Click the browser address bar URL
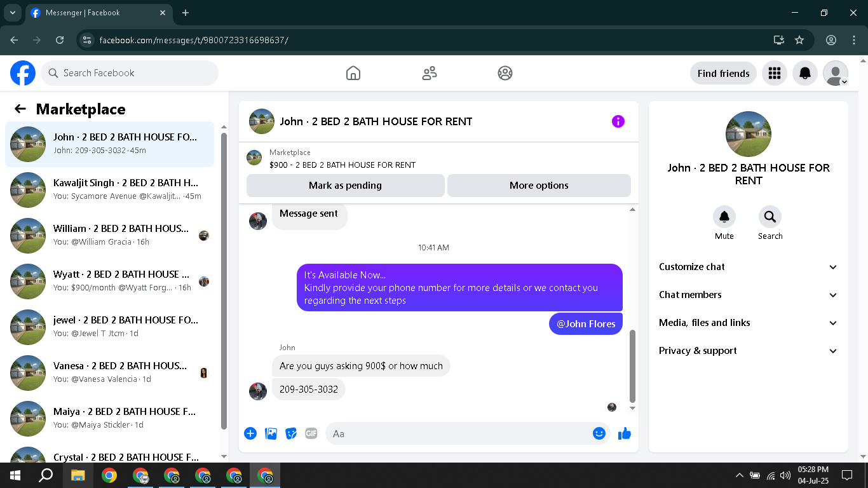 [194, 40]
